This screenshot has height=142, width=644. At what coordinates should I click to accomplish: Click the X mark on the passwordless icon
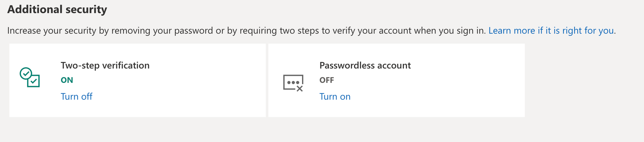tap(300, 88)
